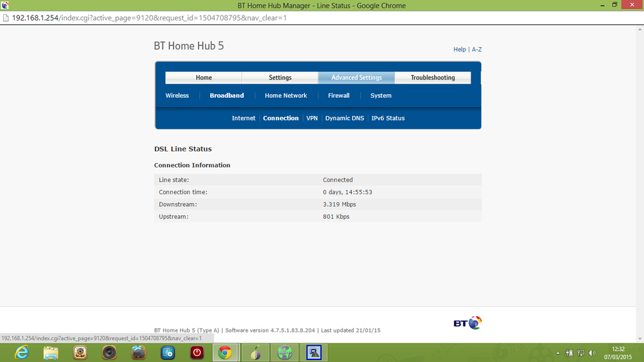Click the Help link
This screenshot has width=644, height=362.
pos(460,49)
